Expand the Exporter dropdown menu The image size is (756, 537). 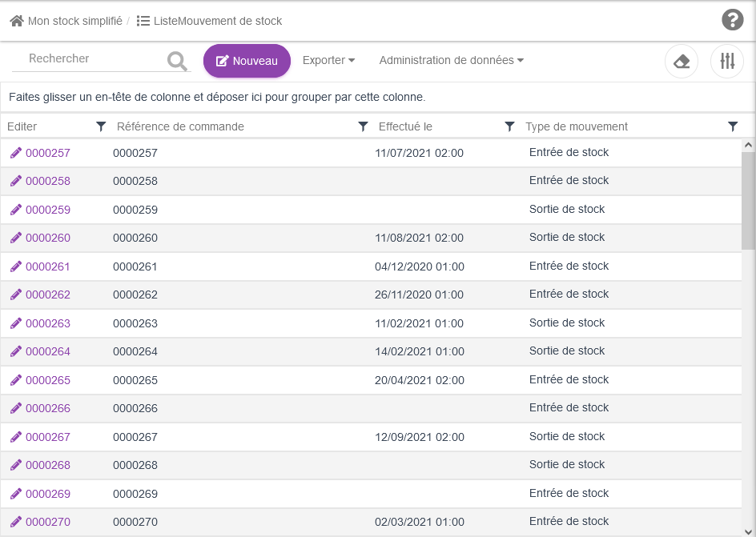pyautogui.click(x=328, y=60)
